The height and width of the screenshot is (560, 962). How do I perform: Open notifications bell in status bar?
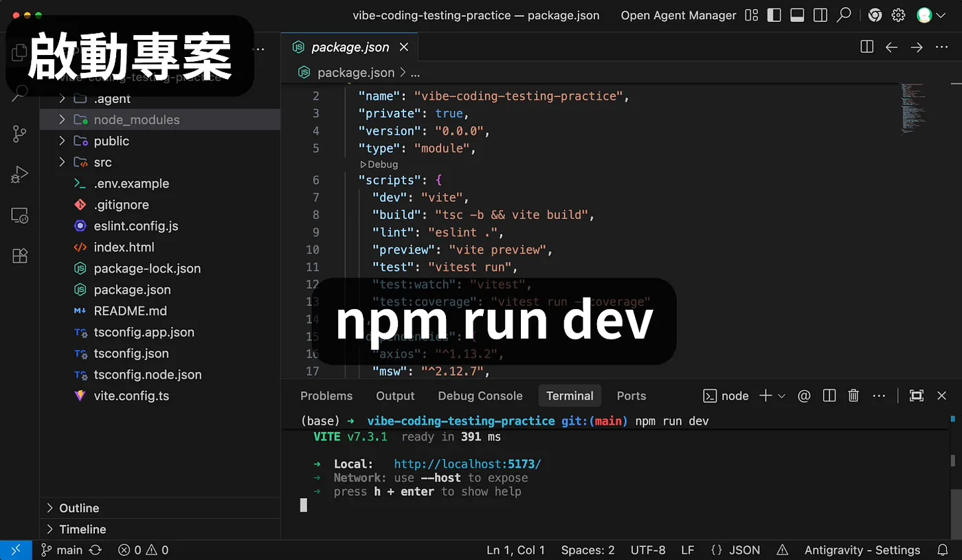(x=943, y=550)
